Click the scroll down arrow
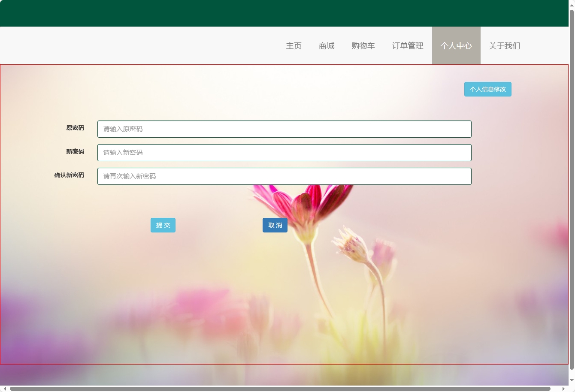 (x=572, y=380)
